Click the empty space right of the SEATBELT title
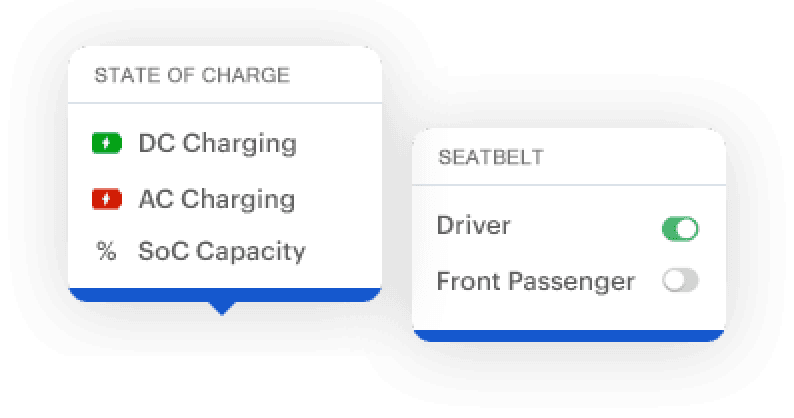 [x=640, y=158]
